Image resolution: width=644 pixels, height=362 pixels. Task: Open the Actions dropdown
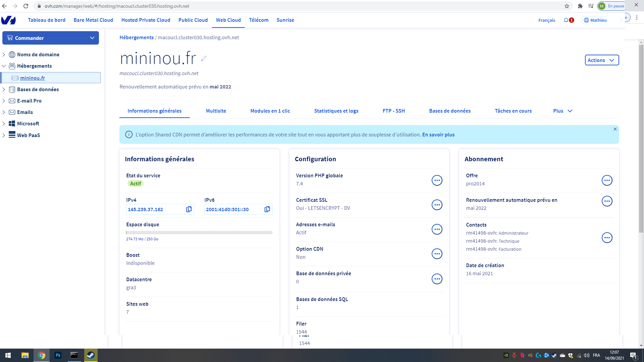pyautogui.click(x=602, y=60)
